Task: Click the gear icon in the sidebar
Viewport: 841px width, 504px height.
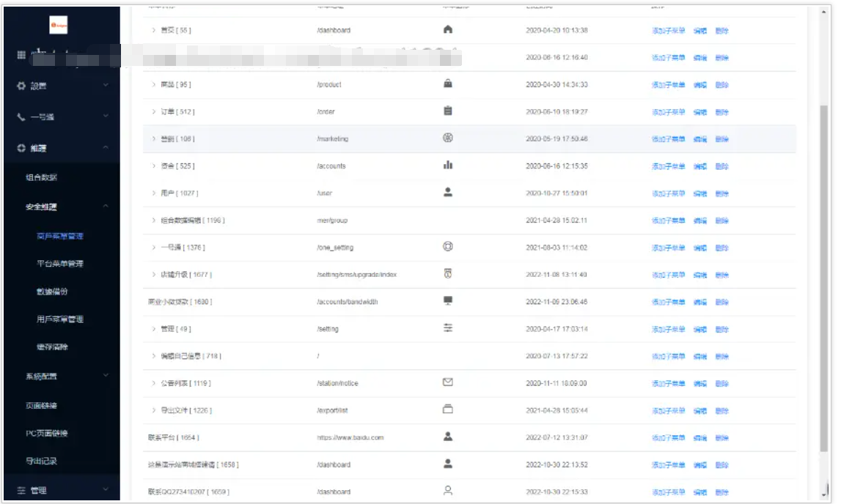Action: tap(21, 86)
